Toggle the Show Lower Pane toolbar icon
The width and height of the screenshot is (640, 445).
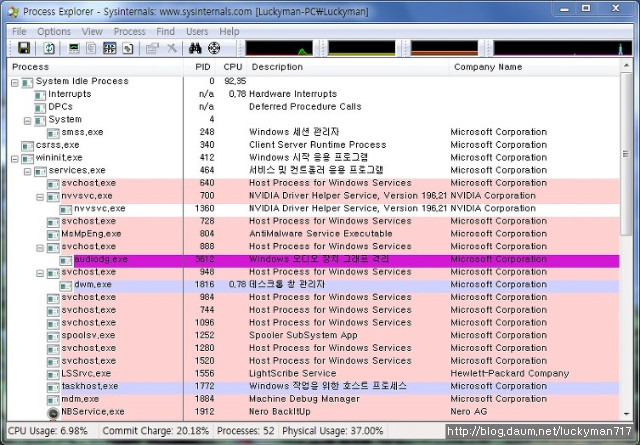(x=109, y=48)
